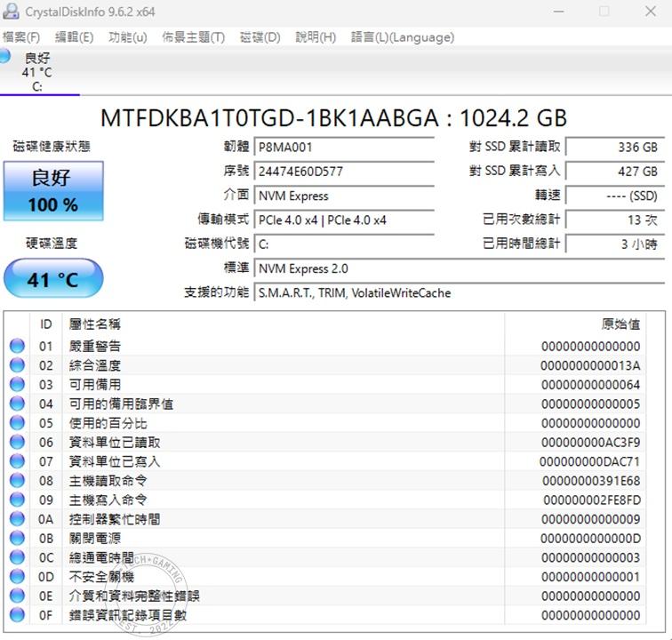
Task: Click the 原始值 column header
Action: coord(620,324)
